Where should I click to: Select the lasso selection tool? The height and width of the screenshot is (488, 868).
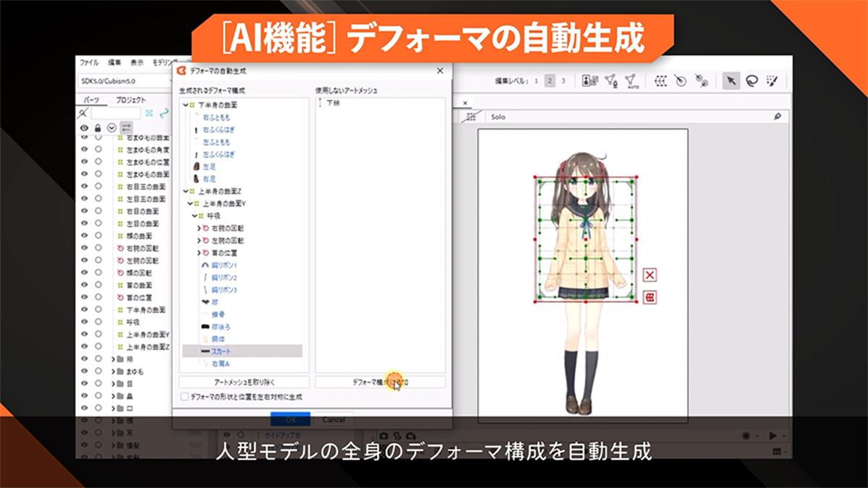752,81
